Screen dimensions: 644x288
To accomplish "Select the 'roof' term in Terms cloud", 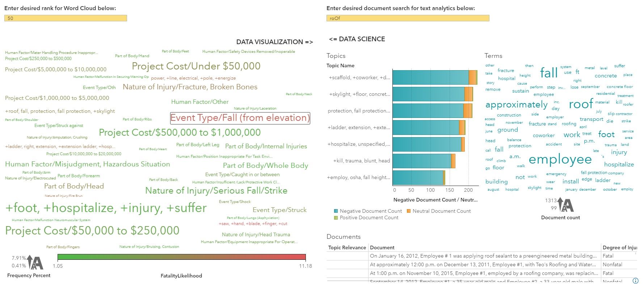I will click(581, 104).
